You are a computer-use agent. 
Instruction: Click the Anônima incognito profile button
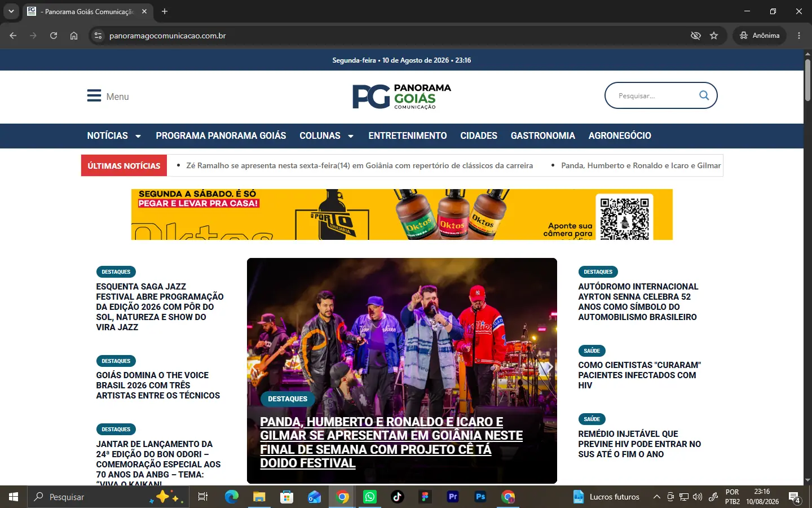tap(760, 36)
